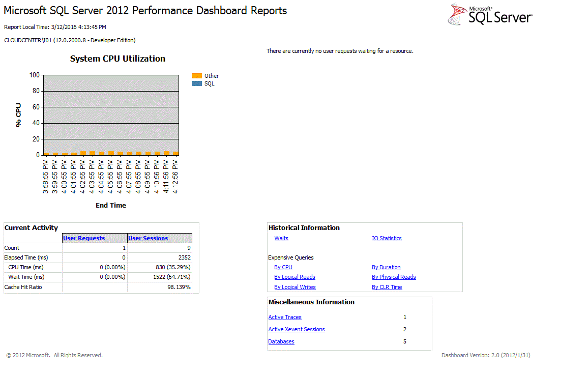Viewport: 588px width, 374px height.
Task: View expensive queries By Physical Reads
Action: coord(394,277)
